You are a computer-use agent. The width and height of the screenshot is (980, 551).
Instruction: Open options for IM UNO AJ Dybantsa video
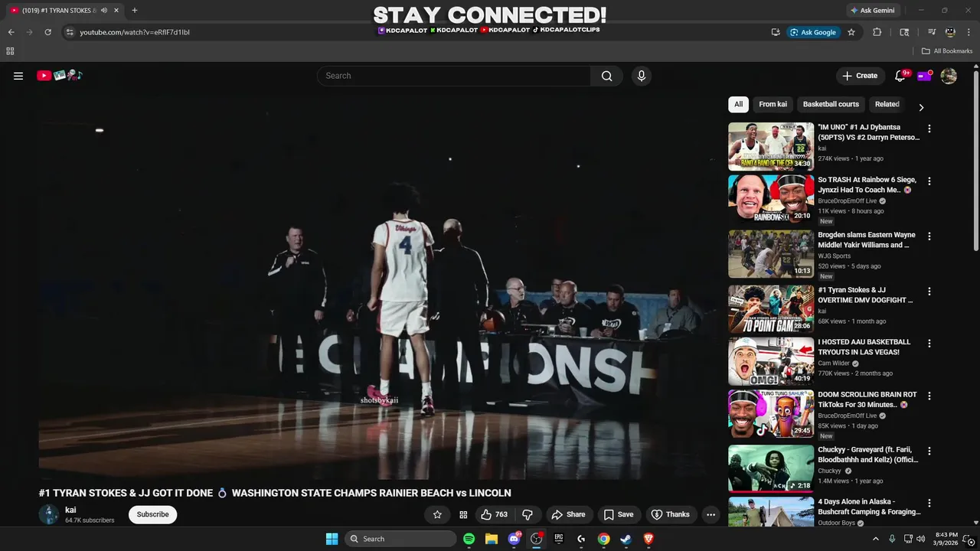tap(929, 129)
